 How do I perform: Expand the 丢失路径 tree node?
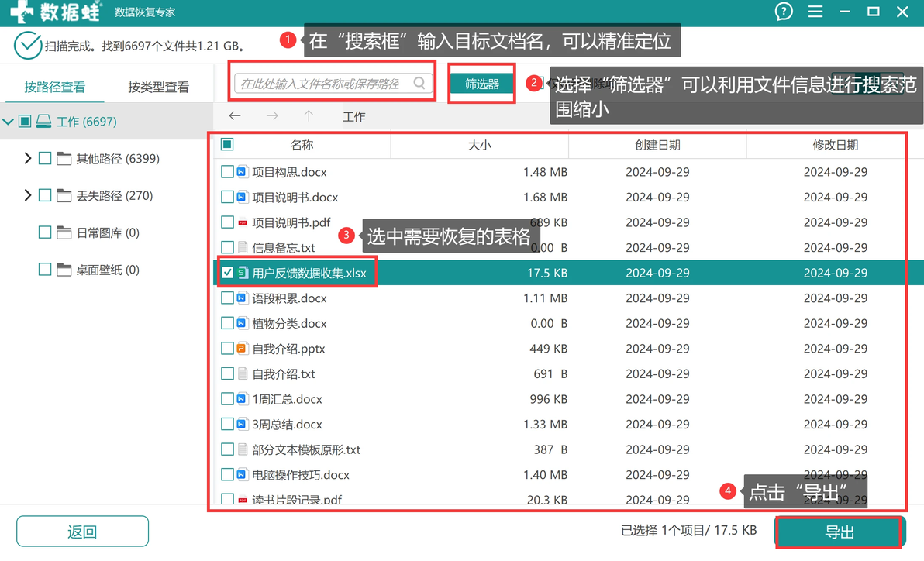[x=27, y=195]
